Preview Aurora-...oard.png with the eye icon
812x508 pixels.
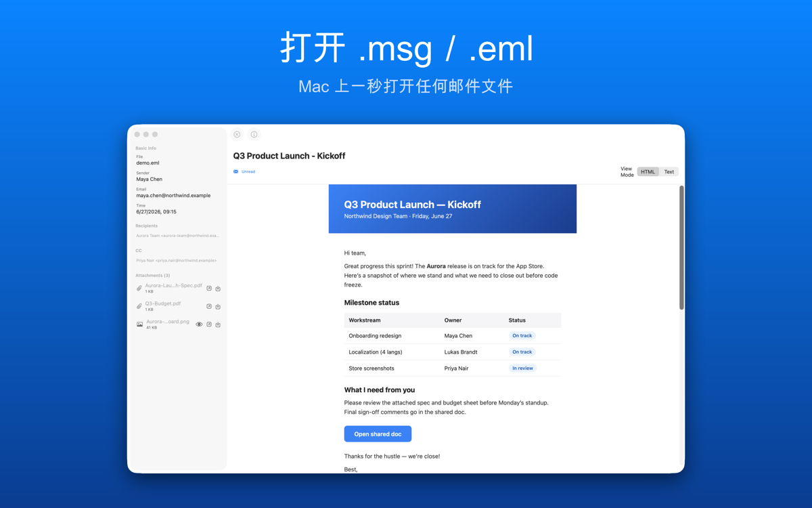point(199,324)
